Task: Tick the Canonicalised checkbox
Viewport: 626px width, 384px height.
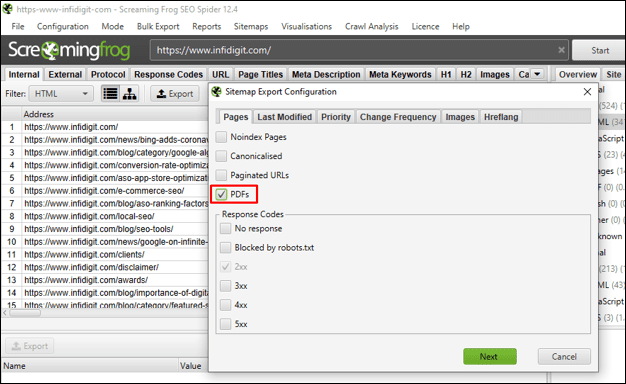Action: 221,156
